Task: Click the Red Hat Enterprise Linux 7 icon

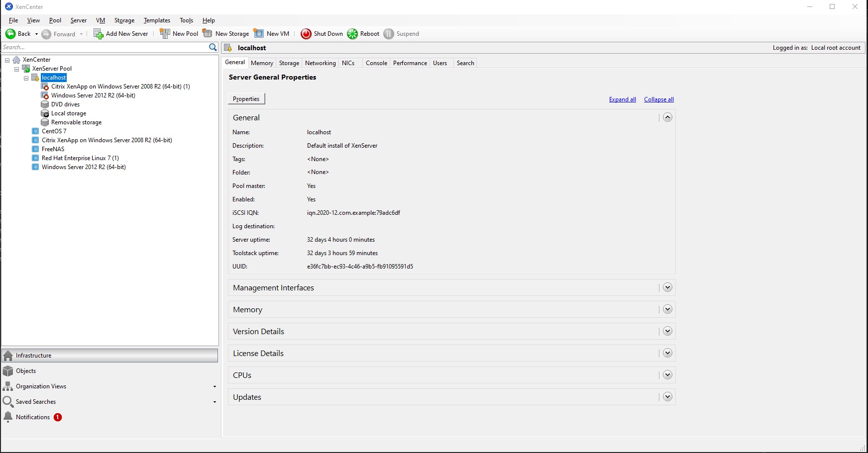Action: [35, 158]
